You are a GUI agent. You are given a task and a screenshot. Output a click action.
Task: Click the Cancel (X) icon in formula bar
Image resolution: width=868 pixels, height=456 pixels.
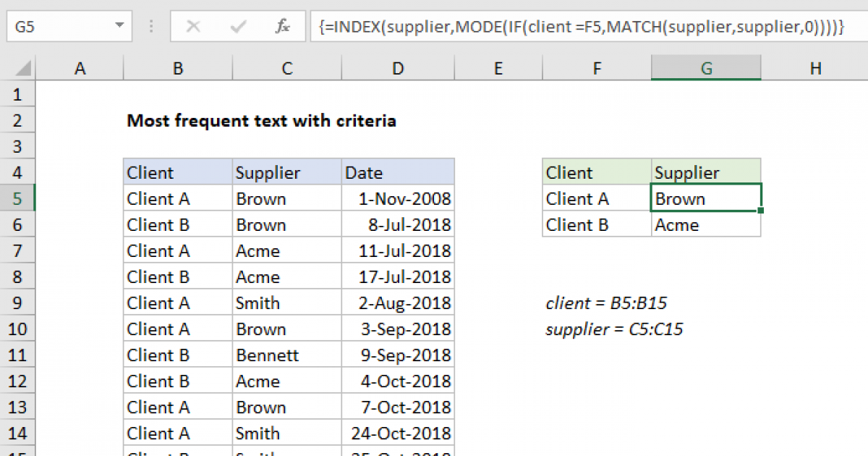click(x=193, y=26)
